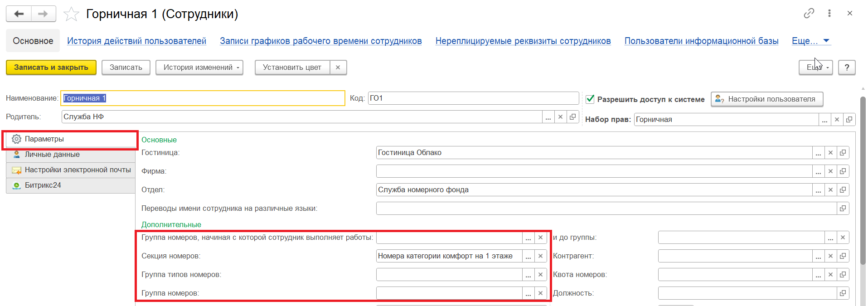The width and height of the screenshot is (868, 306).
Task: Choose Фирма via ellipsis button
Action: coord(818,171)
